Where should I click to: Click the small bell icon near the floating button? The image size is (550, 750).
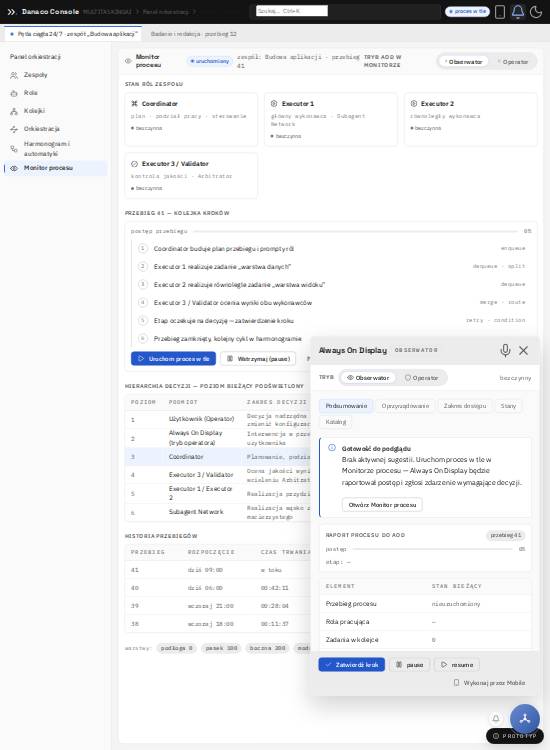[496, 718]
